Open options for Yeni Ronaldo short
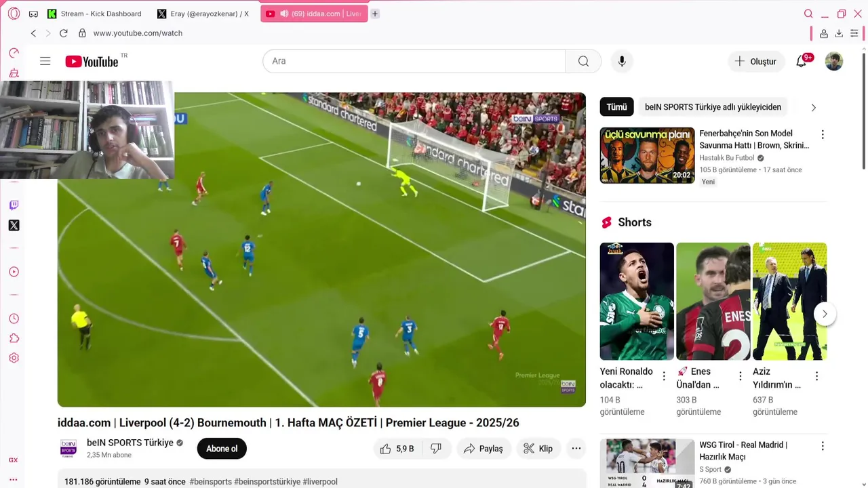This screenshot has width=868, height=488. tap(664, 376)
